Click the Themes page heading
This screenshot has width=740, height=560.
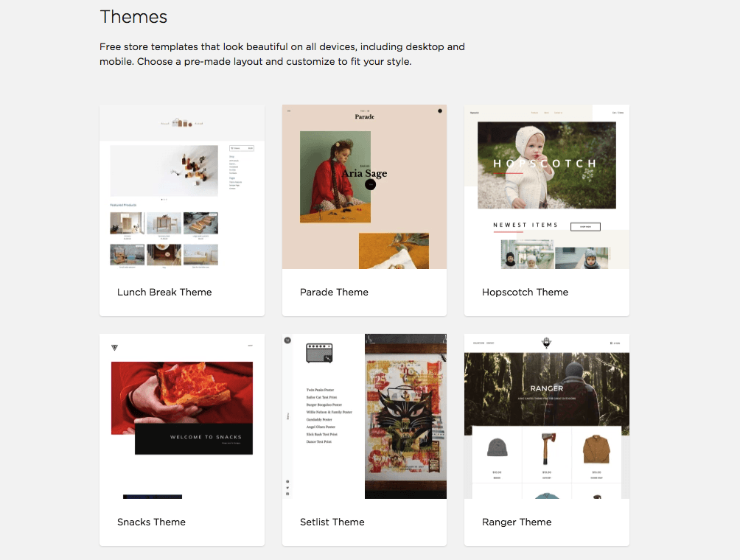tap(133, 16)
